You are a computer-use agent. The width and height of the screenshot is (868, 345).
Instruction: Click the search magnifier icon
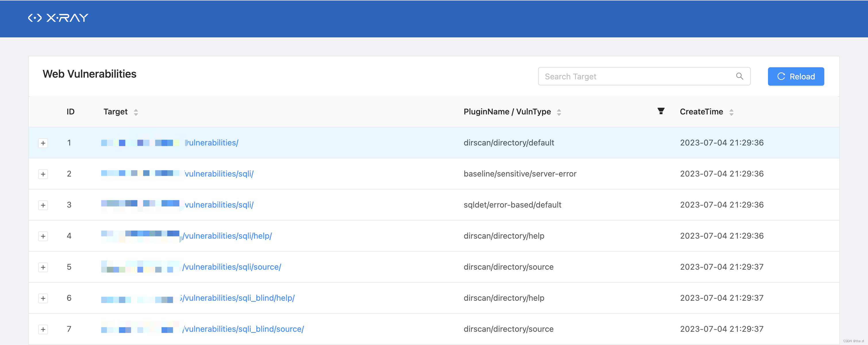click(x=739, y=76)
